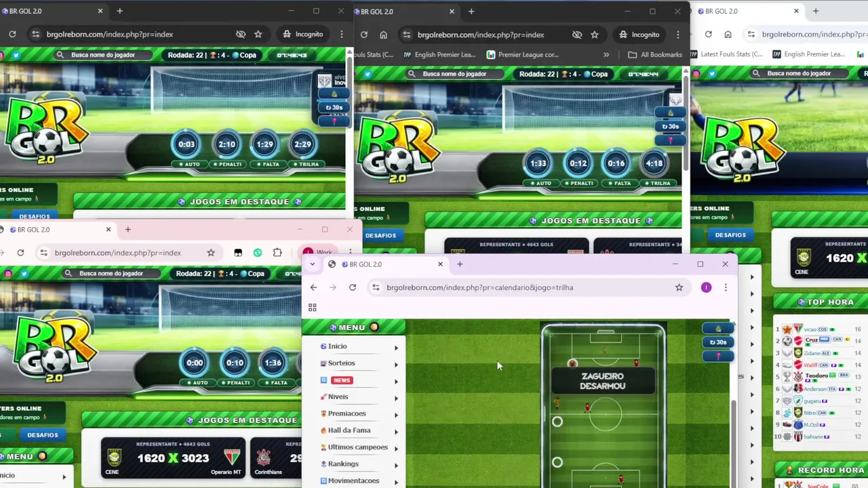868x488 pixels.
Task: Click Trilha 2:29 timer in top-left window
Action: point(302,144)
